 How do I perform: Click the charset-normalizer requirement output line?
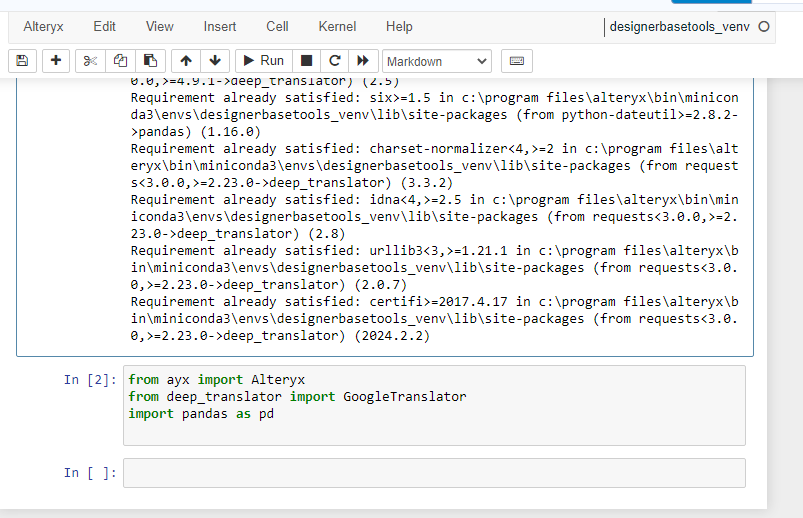point(434,165)
